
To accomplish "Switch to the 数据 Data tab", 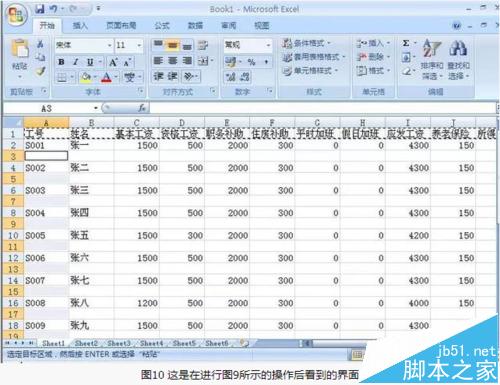I will point(195,25).
